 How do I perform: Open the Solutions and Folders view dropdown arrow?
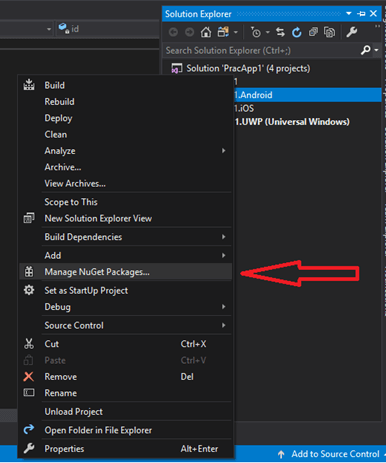[x=236, y=32]
